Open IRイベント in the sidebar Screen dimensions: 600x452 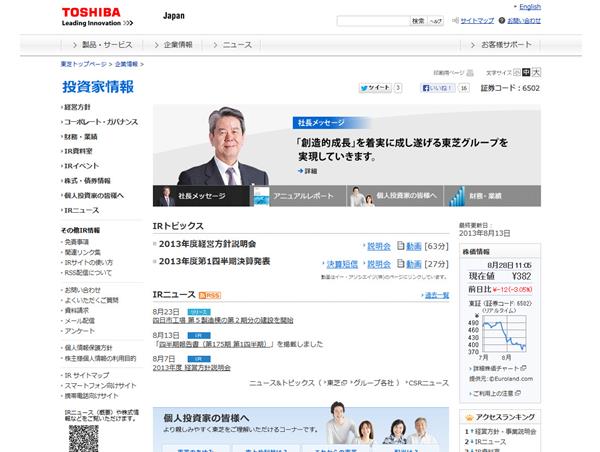(x=80, y=166)
